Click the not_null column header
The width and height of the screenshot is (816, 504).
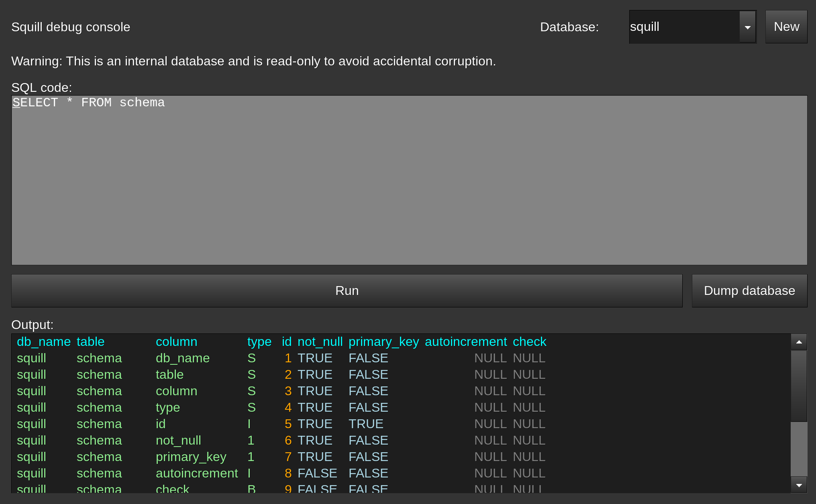point(320,342)
